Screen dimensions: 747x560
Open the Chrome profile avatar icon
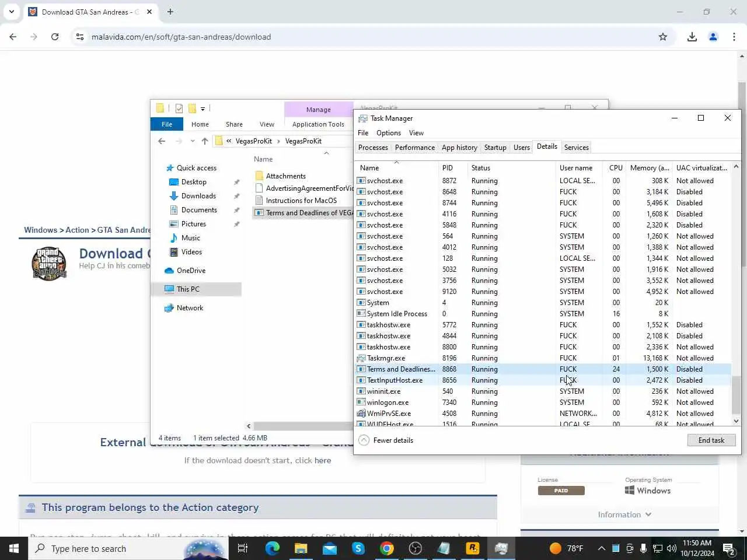[x=713, y=37]
